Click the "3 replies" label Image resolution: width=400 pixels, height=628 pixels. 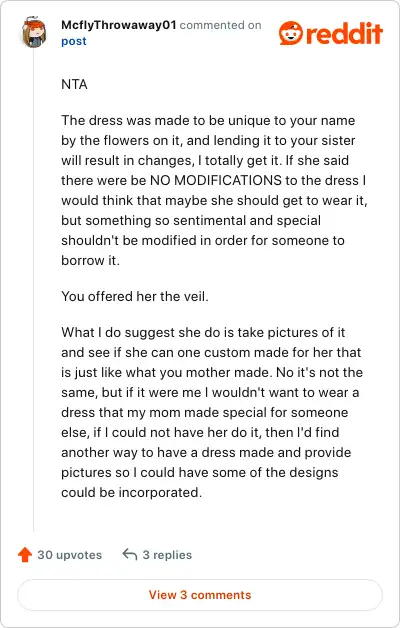[167, 555]
